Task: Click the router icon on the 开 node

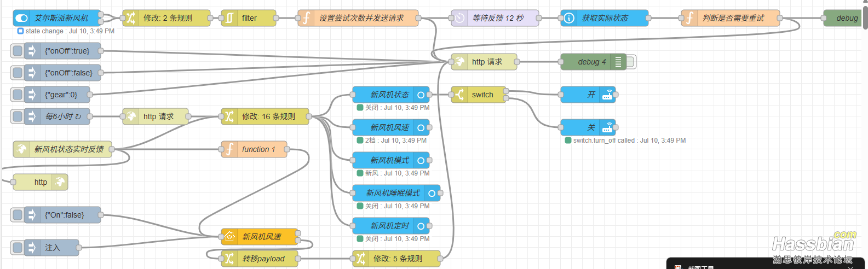Action: click(x=607, y=95)
